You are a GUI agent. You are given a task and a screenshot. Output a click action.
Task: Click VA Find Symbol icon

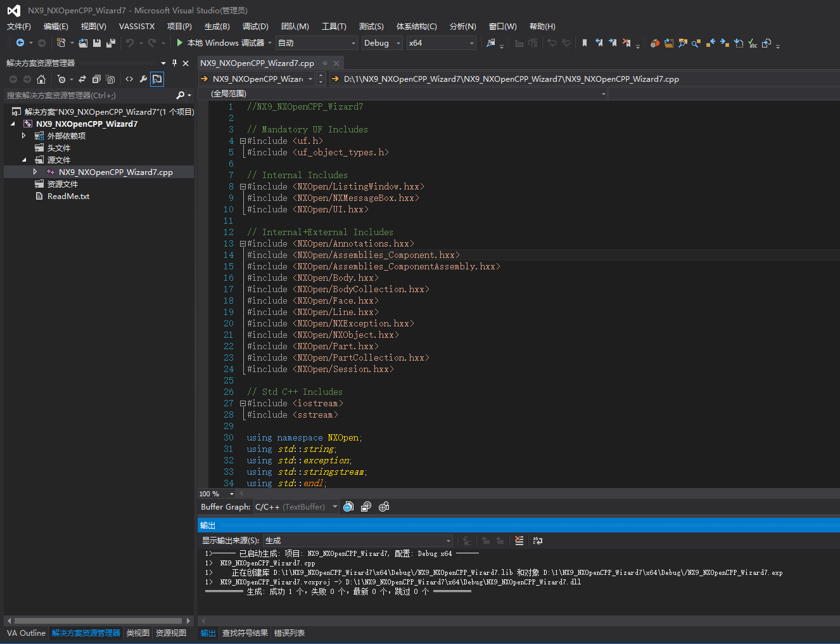click(x=683, y=43)
